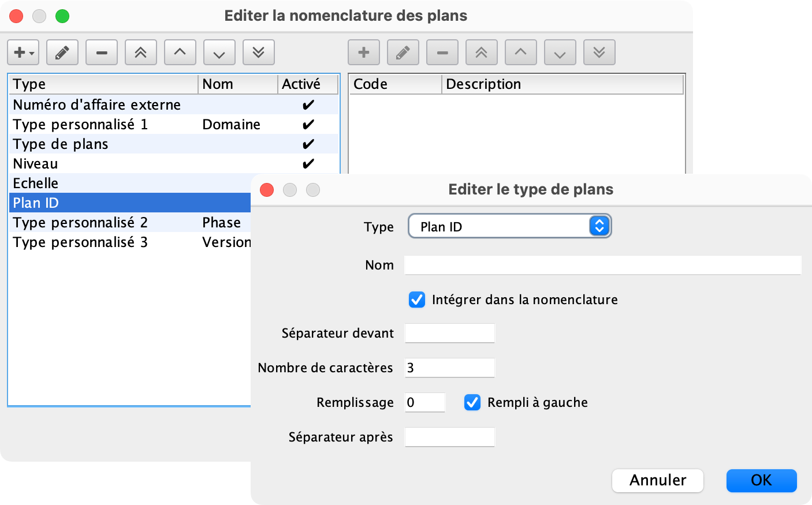Move type up with left single up arrow

click(x=180, y=53)
